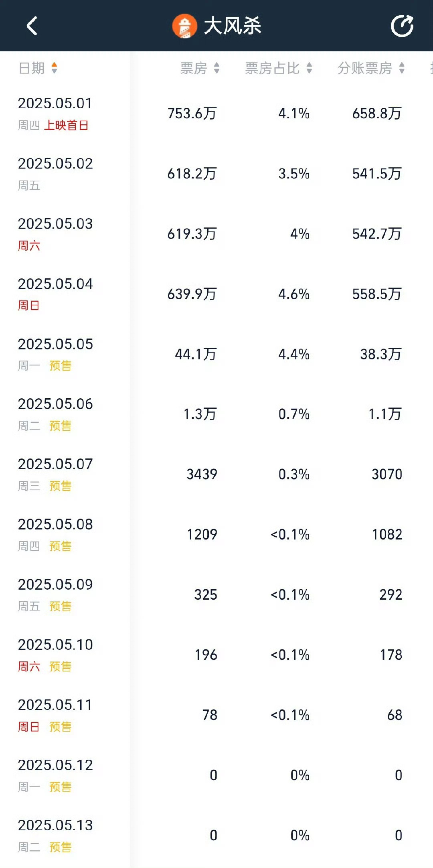Image resolution: width=433 pixels, height=868 pixels.
Task: Tap the orange lighthouse app logo
Action: tap(184, 26)
